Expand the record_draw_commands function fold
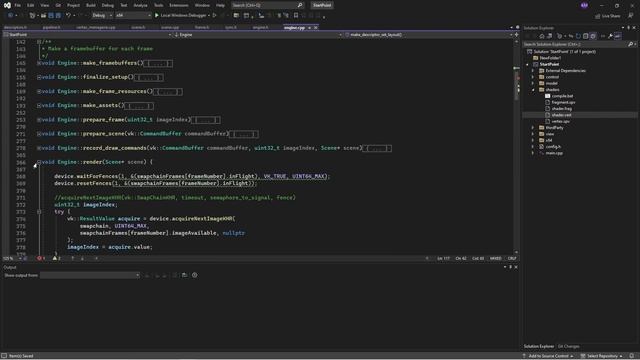This screenshot has height=360, width=640. 39,148
